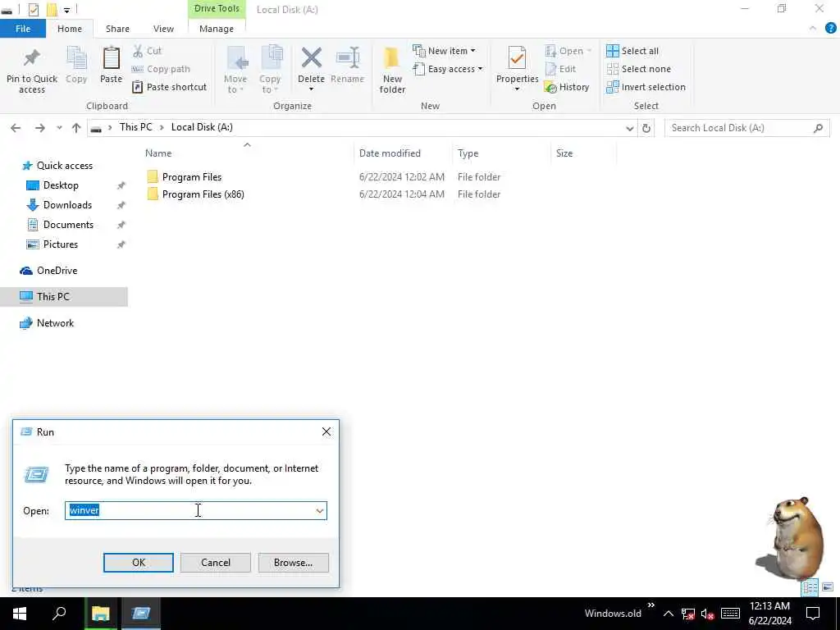Expand Windows.old toolbar chevron
Screen dimensions: 840x630
pos(651,605)
